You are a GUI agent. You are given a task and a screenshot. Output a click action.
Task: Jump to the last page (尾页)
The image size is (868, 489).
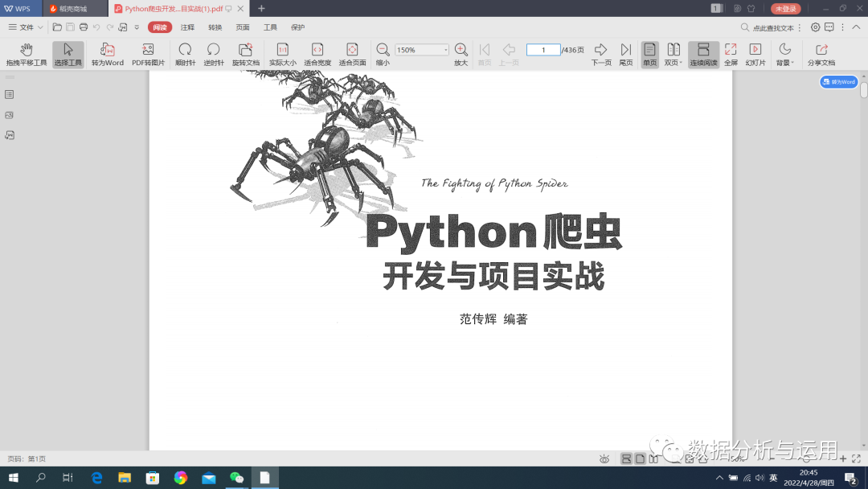(625, 54)
